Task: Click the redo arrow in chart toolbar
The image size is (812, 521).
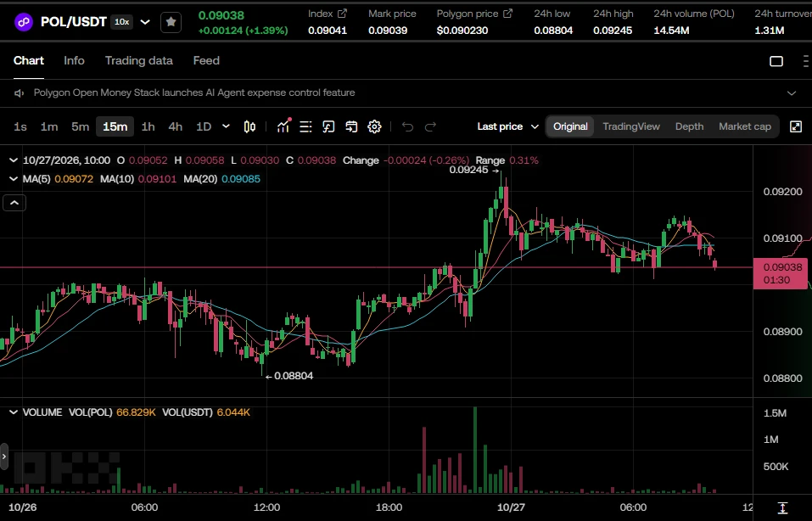Action: [x=430, y=127]
